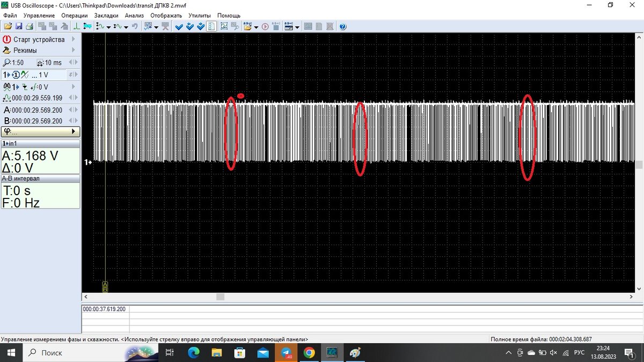Toggle the bookmark checklist toolbar icon
This screenshot has width=644, height=362.
tap(211, 26)
